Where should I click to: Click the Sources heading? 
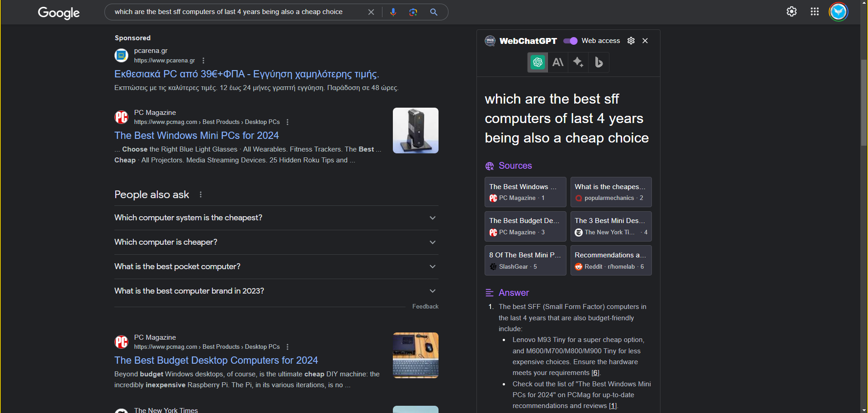point(515,166)
